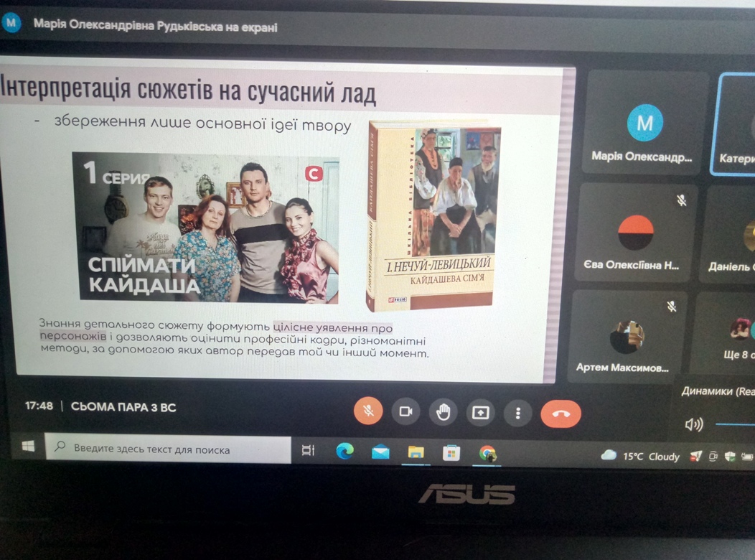The width and height of the screenshot is (755, 560).
Task: Switch to Google Chrome on taskbar
Action: [488, 454]
